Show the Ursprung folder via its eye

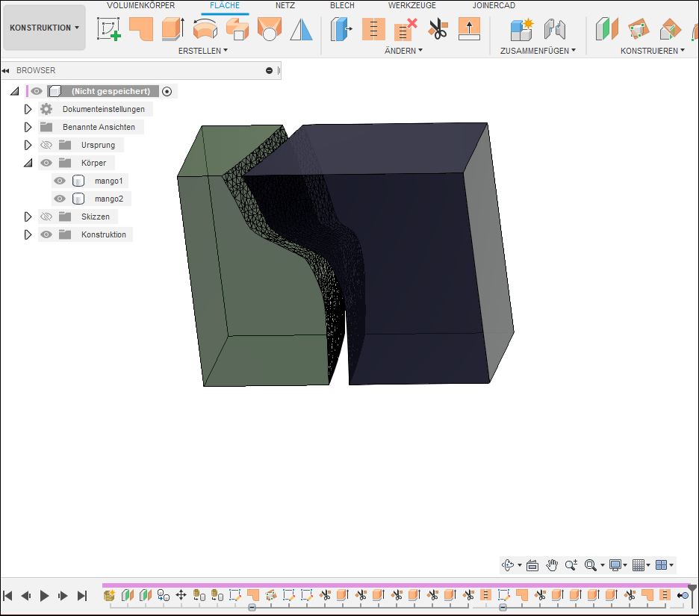coord(46,145)
